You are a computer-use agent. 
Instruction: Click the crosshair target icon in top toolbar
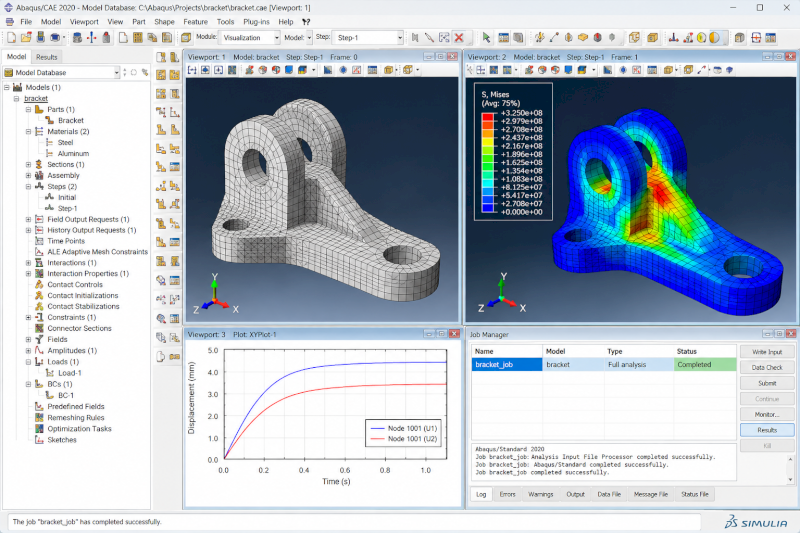tap(756, 37)
